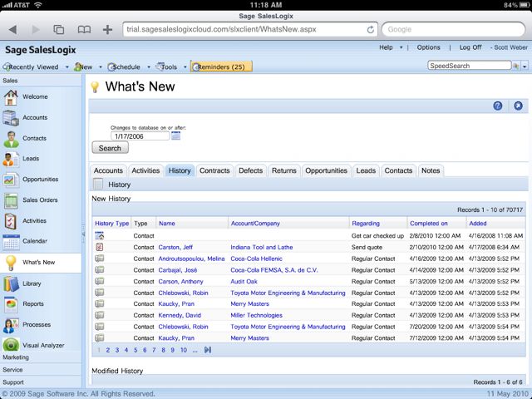
Task: Click history type icon for Carston, Jeff row
Action: point(100,247)
